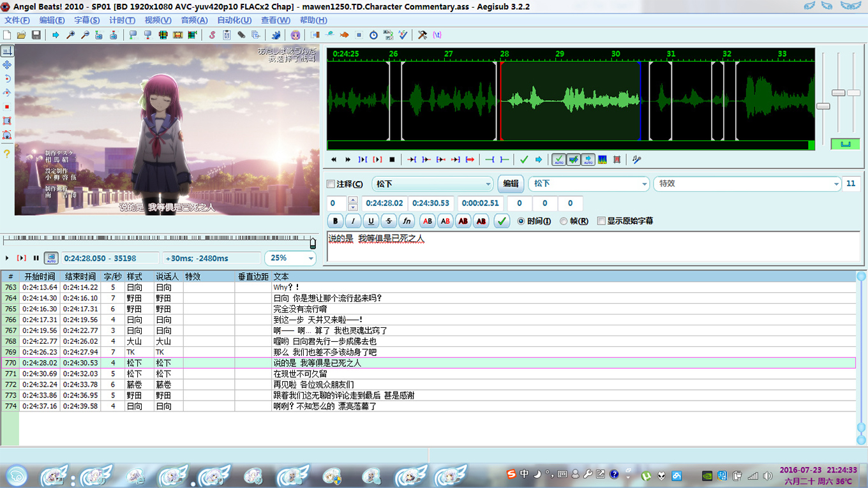Open Shift Times clock icon

click(373, 35)
